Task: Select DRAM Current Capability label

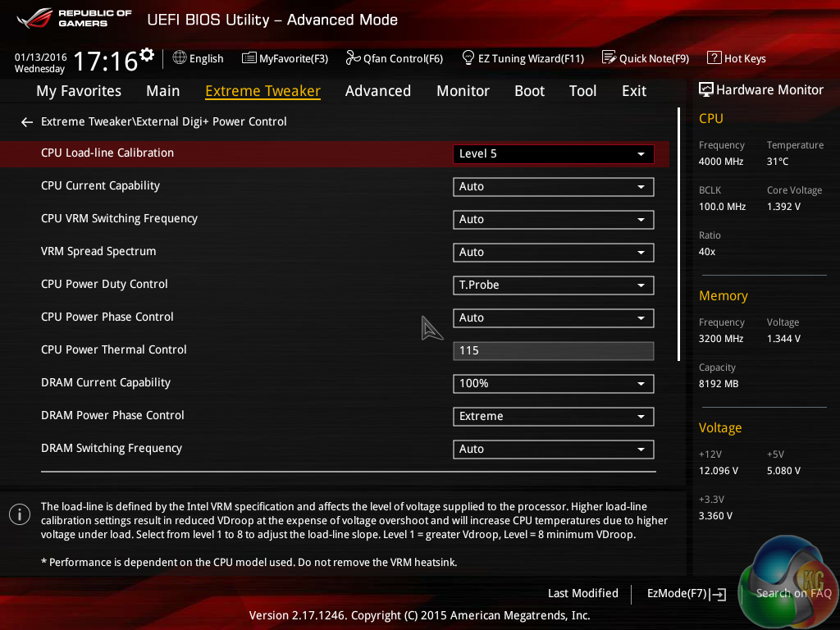Action: pos(106,382)
